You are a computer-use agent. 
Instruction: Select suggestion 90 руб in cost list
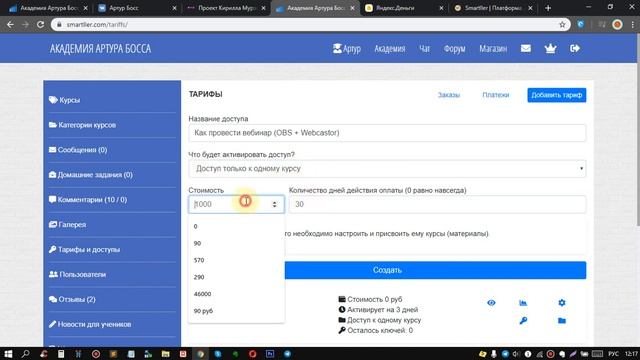pos(236,311)
